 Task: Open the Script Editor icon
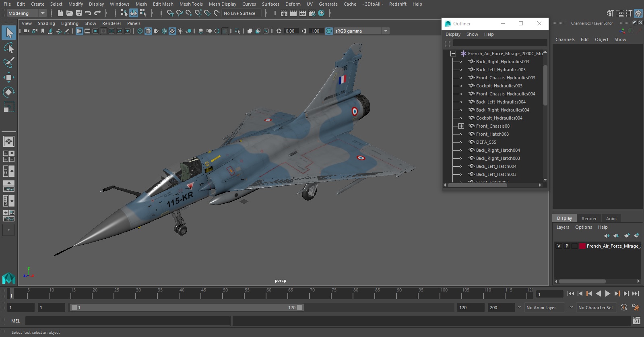[636, 321]
